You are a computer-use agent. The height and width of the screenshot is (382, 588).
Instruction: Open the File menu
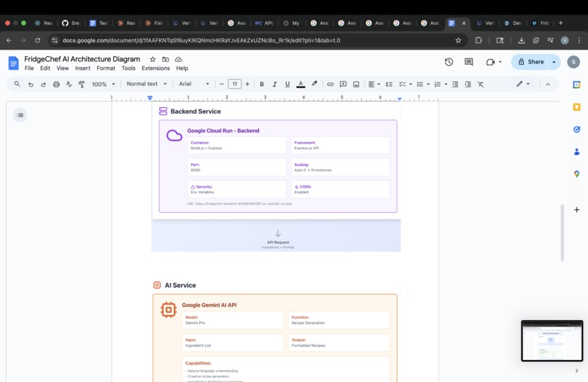[x=29, y=69]
